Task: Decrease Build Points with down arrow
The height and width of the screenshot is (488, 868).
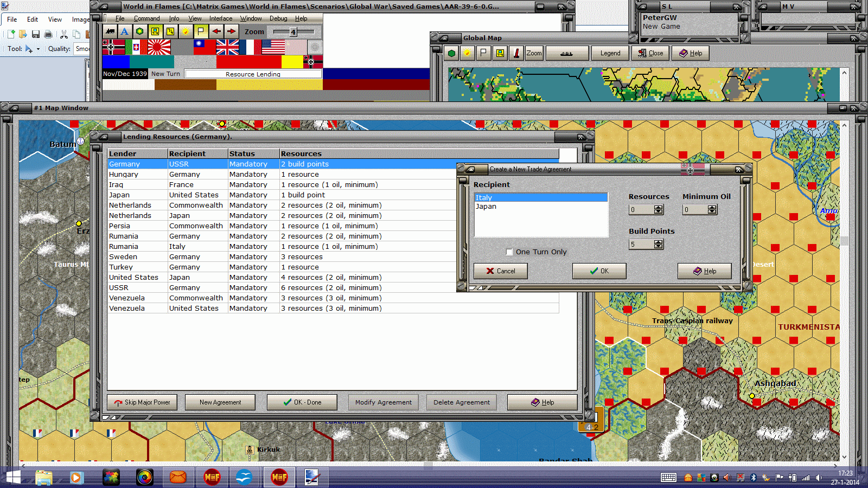Action: click(659, 247)
